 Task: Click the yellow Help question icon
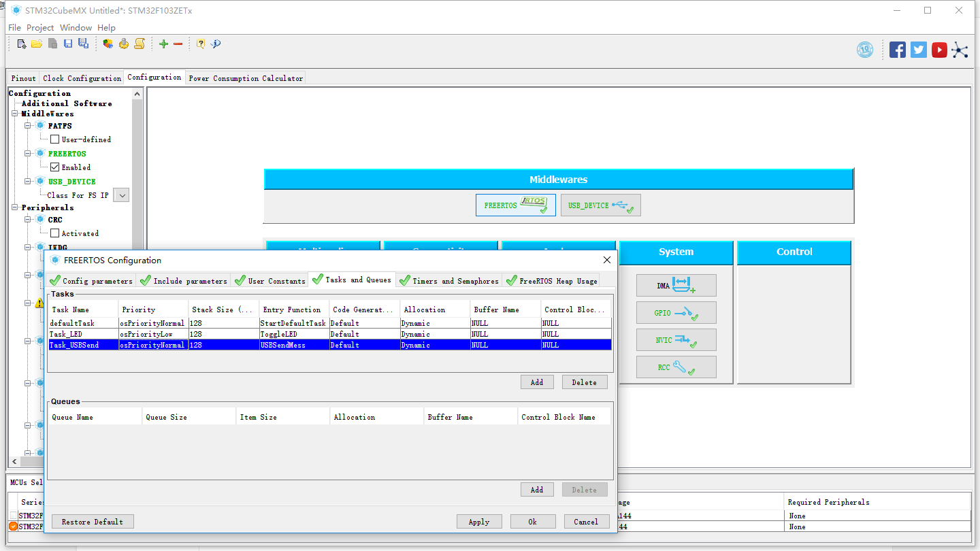tap(201, 44)
